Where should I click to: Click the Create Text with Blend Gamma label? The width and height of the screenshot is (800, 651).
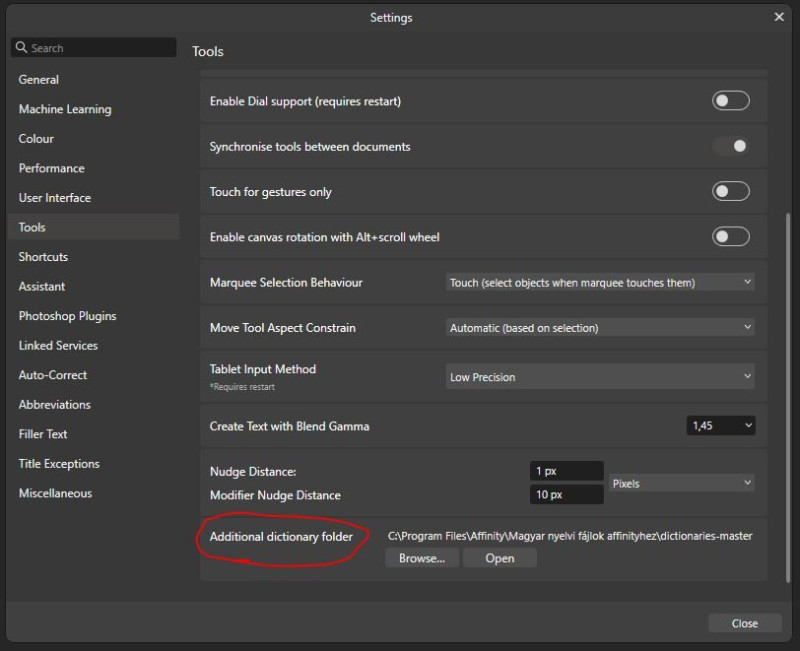[289, 426]
